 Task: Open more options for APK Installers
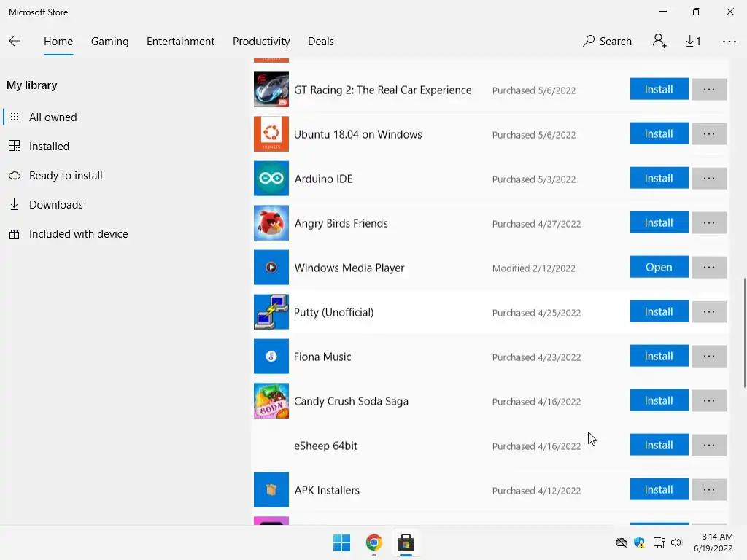[x=709, y=489]
